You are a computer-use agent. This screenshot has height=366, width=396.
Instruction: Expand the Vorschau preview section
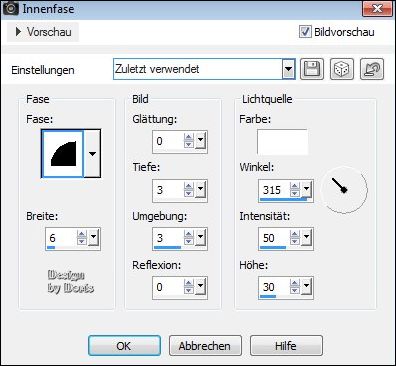[x=43, y=32]
